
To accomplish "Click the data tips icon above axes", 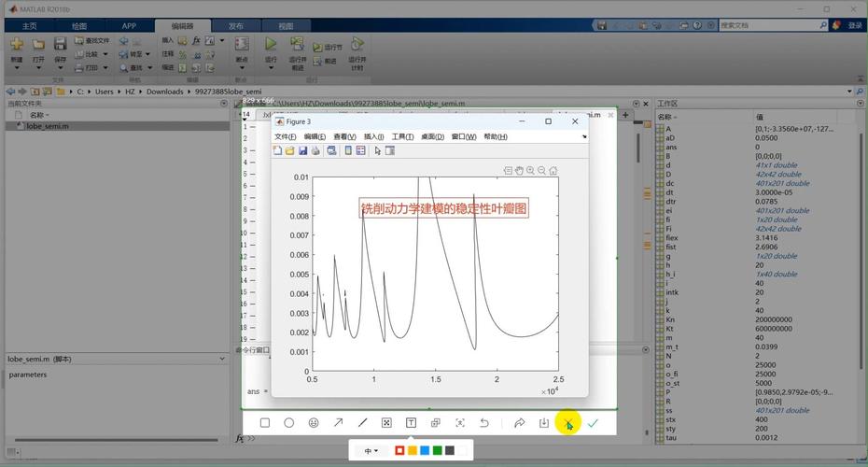I will (x=508, y=171).
